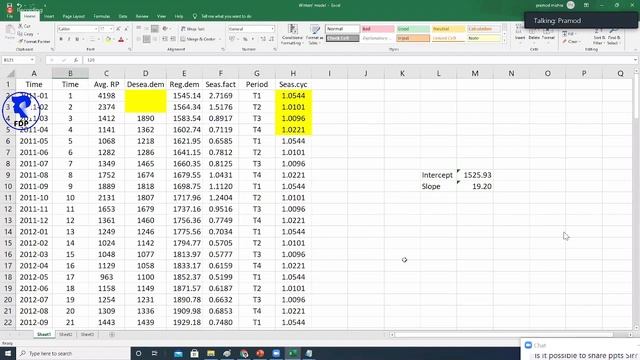Click the Intercept value cell 1525.93
The height and width of the screenshot is (360, 640).
coord(475,175)
